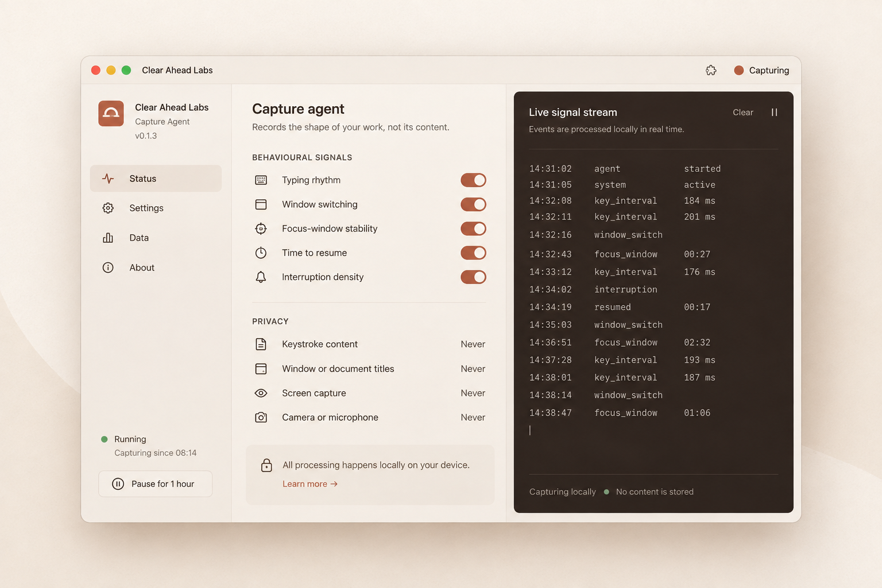Select the 14:34:02 interruption log entry
This screenshot has width=882, height=588.
pos(594,289)
